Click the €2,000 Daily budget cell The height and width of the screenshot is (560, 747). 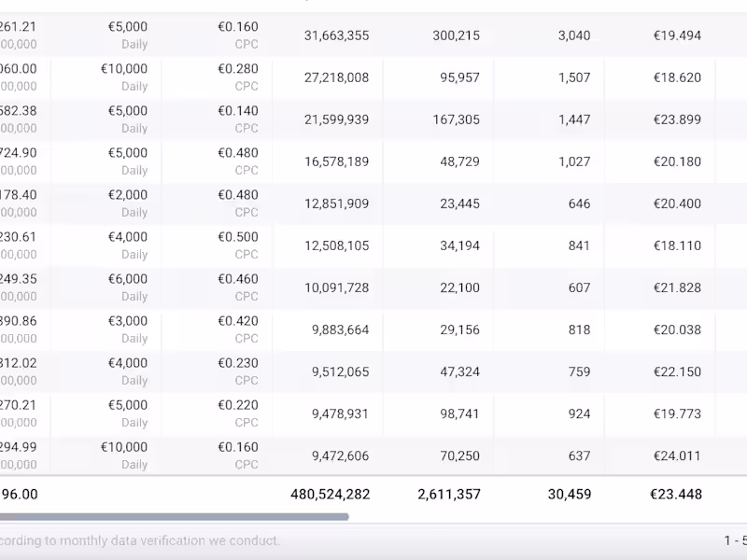(x=128, y=203)
